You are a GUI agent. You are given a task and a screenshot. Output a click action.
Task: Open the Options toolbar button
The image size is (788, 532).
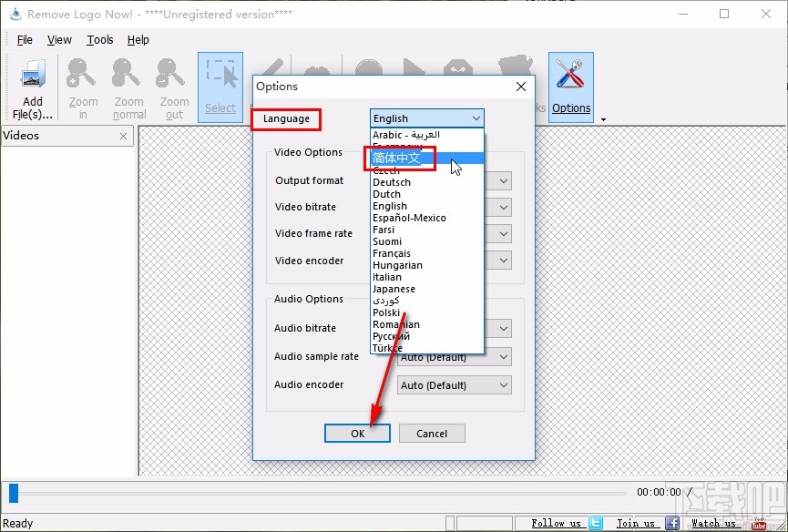(571, 87)
